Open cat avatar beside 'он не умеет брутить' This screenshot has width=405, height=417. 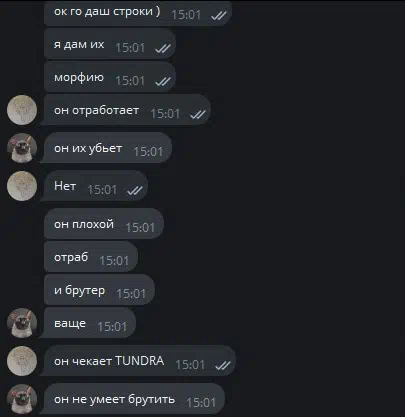click(x=22, y=399)
